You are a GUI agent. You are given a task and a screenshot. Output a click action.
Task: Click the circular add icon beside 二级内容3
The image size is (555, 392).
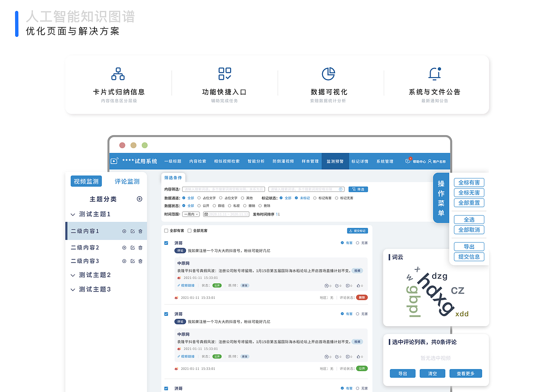(124, 261)
